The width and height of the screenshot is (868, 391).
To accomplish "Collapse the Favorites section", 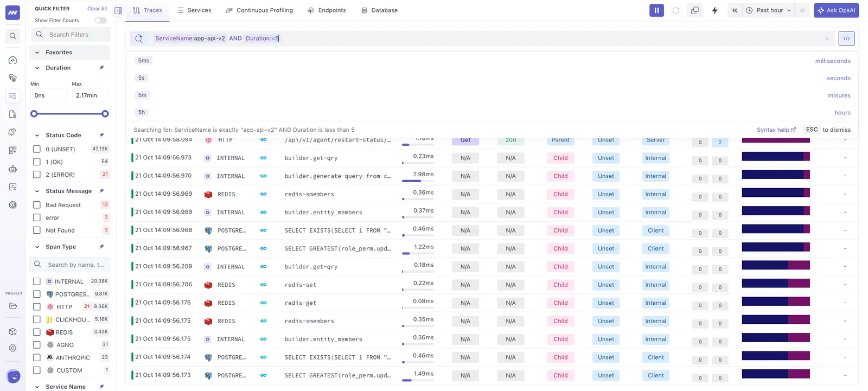I will pos(37,53).
